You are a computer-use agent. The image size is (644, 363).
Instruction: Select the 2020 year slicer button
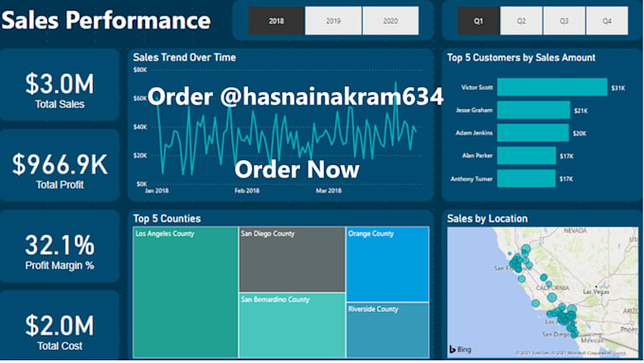click(390, 21)
